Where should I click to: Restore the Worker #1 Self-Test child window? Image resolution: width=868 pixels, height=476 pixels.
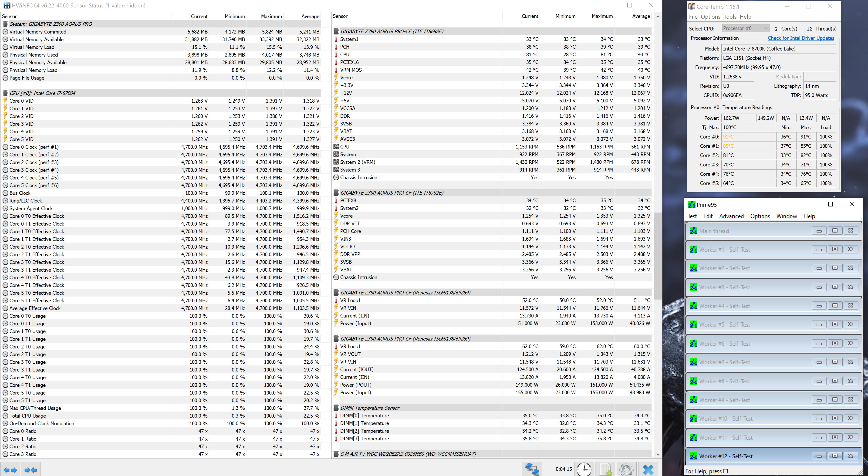835,249
